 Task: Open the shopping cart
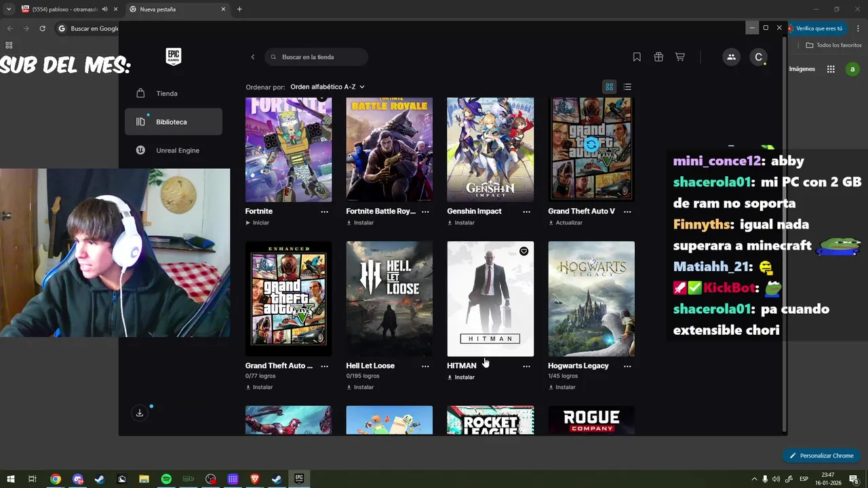point(680,57)
